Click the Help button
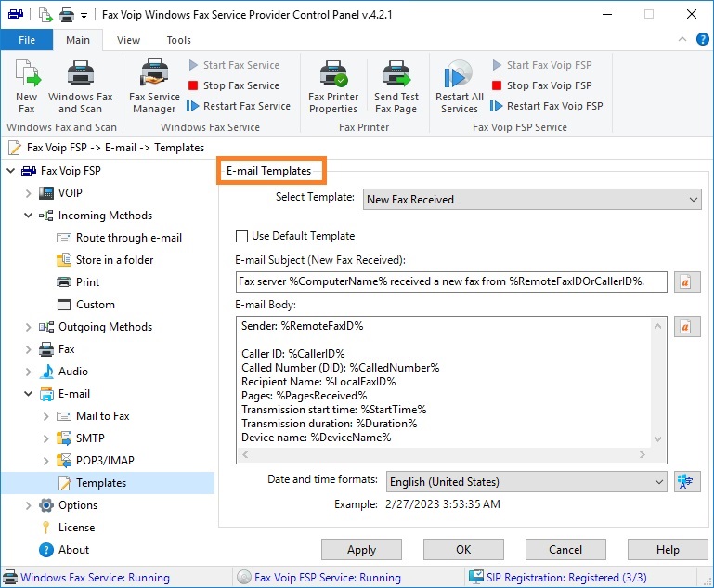This screenshot has width=714, height=588. (668, 550)
